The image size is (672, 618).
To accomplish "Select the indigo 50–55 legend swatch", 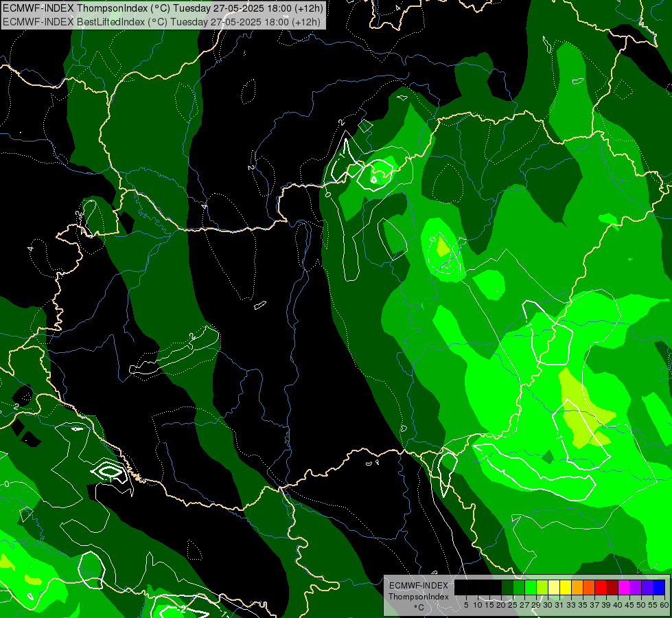I will (x=647, y=588).
